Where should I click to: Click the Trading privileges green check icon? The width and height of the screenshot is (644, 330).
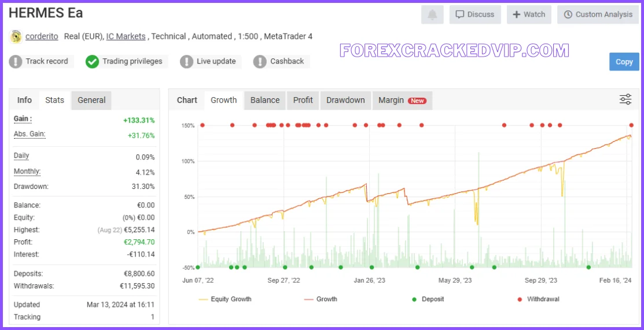92,62
